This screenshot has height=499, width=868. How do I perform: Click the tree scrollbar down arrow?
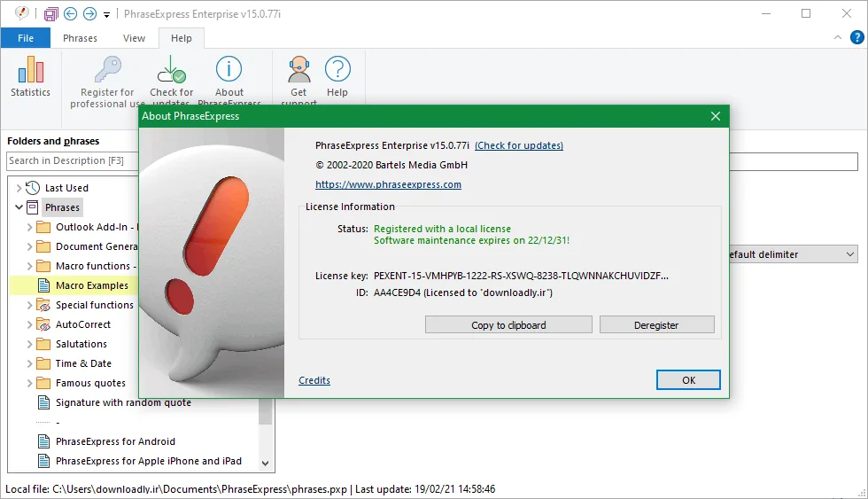click(x=265, y=463)
